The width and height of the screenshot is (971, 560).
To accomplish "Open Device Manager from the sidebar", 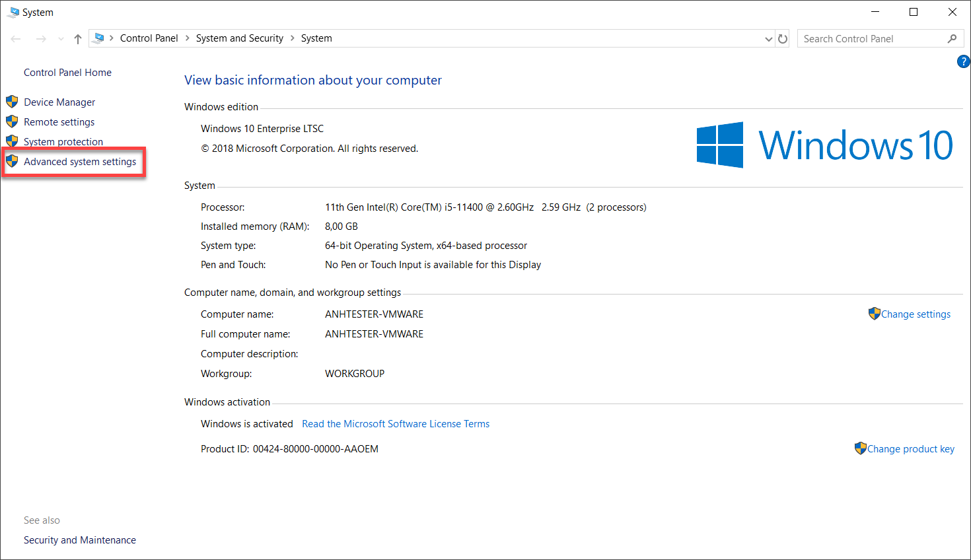I will 59,102.
